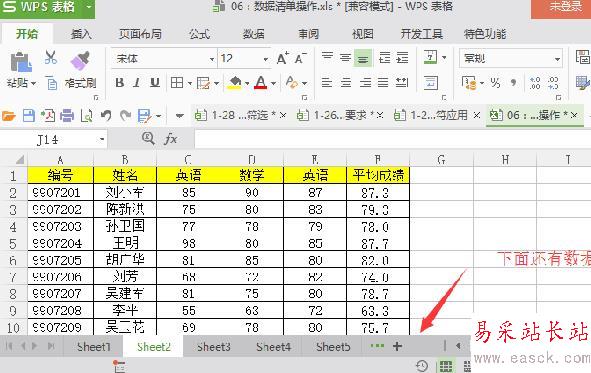Center text horizontally
The width and height of the screenshot is (591, 373).
(346, 83)
